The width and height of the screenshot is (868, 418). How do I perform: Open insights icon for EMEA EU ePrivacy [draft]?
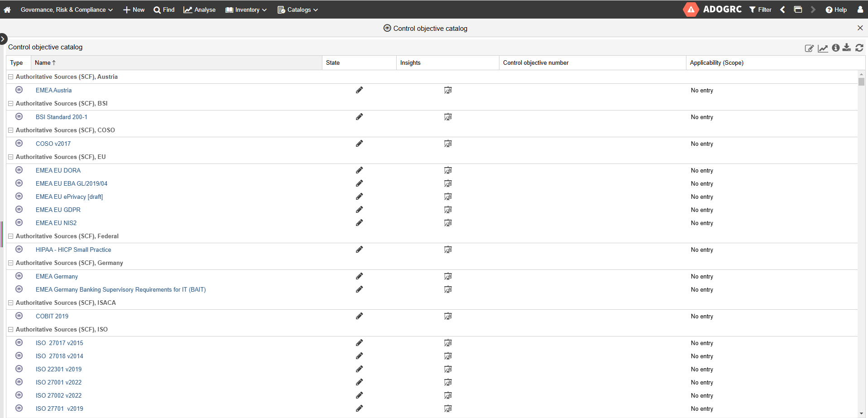click(x=448, y=197)
